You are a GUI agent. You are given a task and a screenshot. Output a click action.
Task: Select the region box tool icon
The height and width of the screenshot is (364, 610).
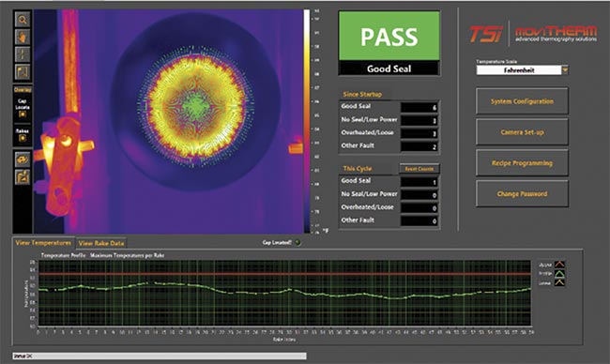(23, 71)
